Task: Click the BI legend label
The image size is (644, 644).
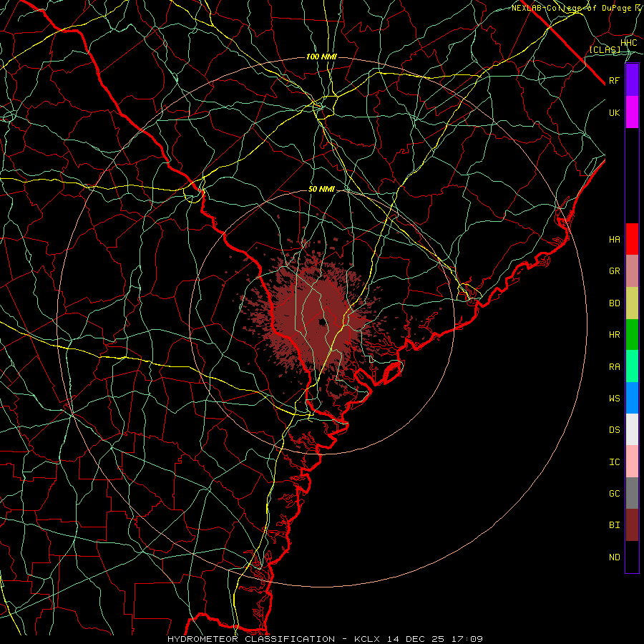Action: (614, 525)
